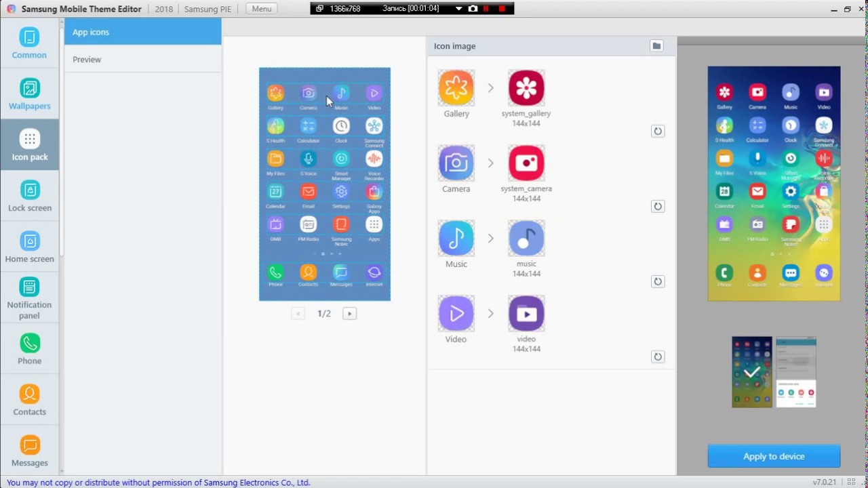
Task: Reset the Gallery icon replacement
Action: click(x=657, y=131)
